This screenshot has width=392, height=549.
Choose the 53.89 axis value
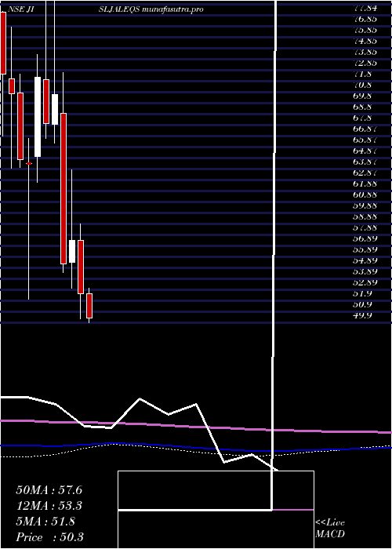click(x=365, y=271)
